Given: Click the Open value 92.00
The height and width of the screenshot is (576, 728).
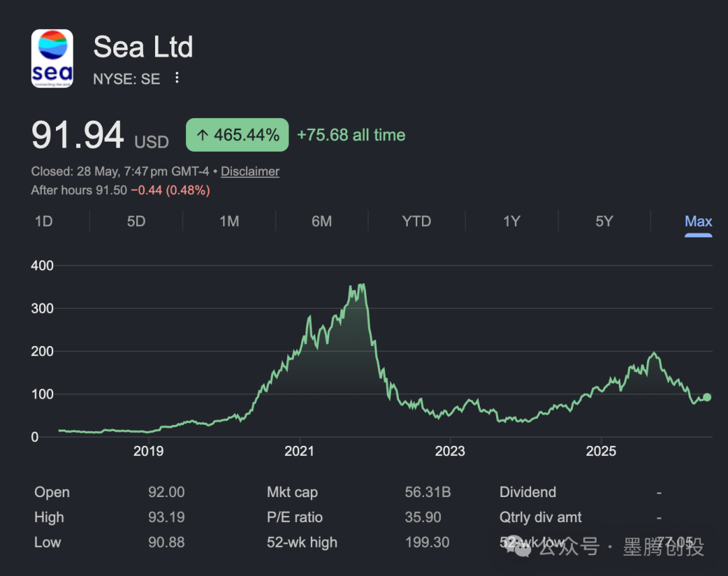Looking at the screenshot, I should (x=166, y=492).
